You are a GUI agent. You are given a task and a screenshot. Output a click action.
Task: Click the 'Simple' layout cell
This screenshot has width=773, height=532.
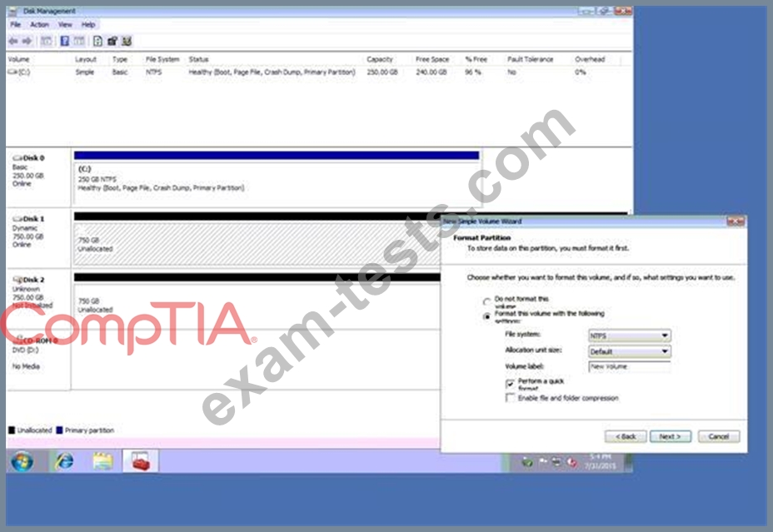click(85, 72)
